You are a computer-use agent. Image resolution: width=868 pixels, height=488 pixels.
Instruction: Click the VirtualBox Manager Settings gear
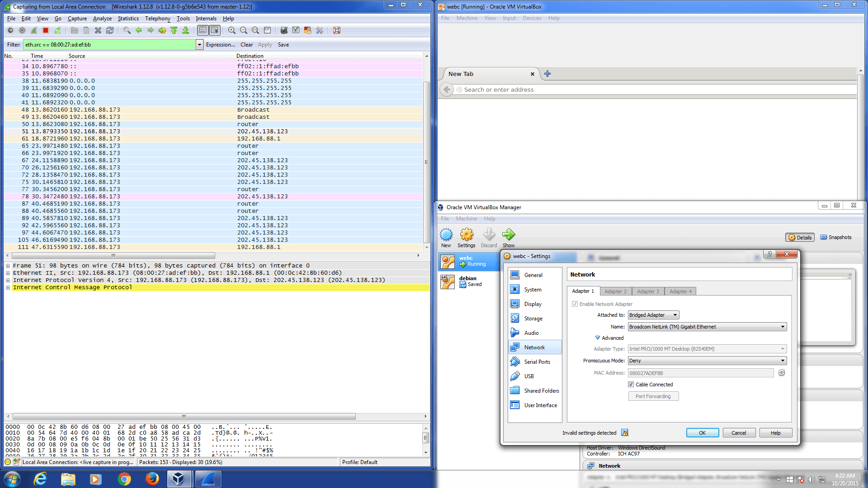click(x=466, y=238)
